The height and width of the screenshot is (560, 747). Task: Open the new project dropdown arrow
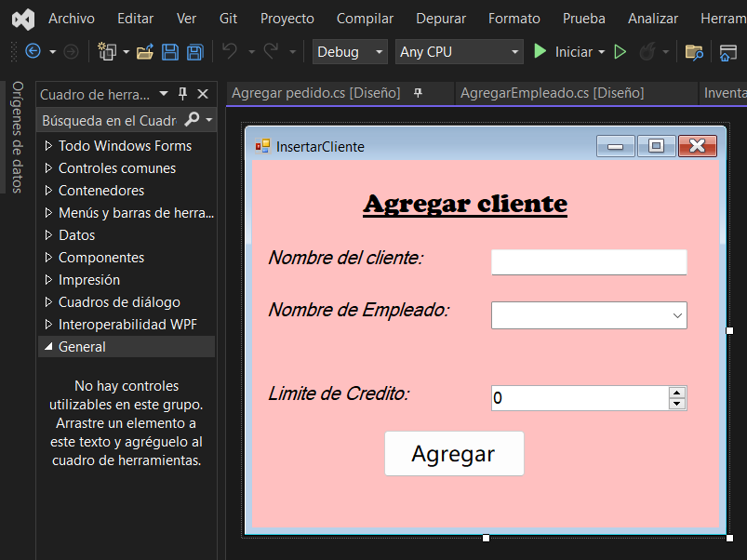[x=127, y=51]
